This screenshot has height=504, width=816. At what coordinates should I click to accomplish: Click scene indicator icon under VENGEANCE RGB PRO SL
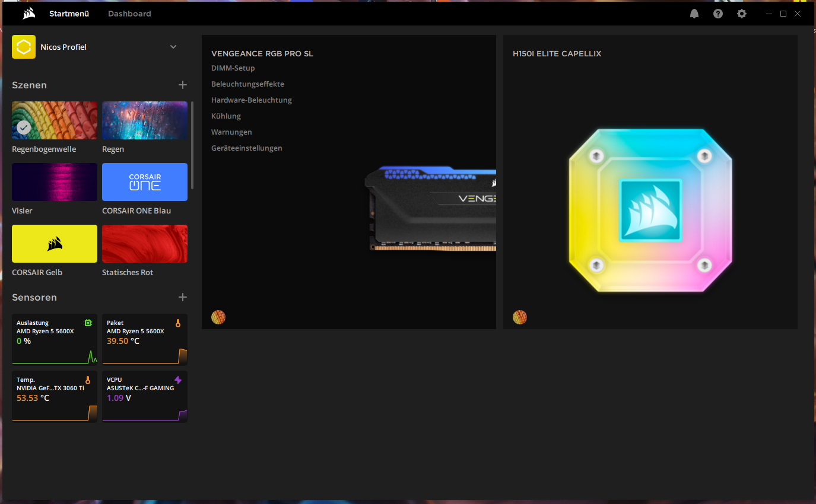point(218,317)
